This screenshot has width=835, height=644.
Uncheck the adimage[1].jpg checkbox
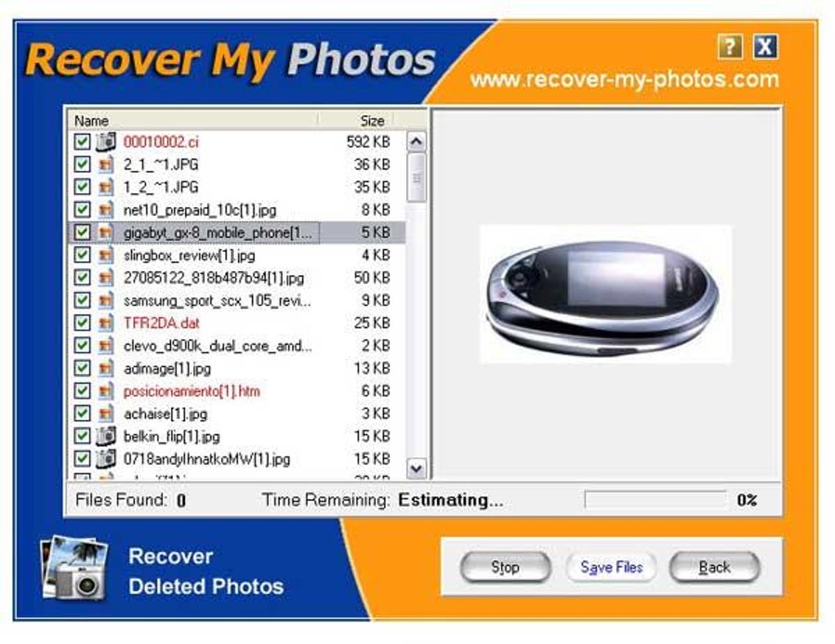pos(82,367)
